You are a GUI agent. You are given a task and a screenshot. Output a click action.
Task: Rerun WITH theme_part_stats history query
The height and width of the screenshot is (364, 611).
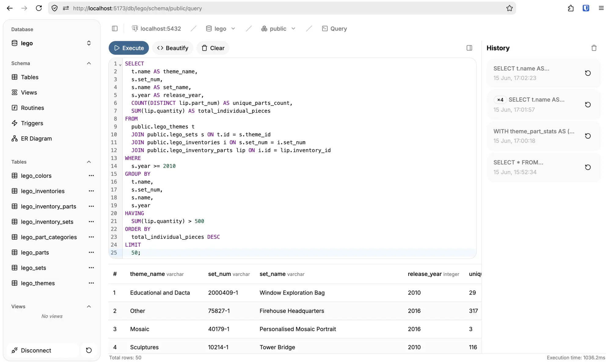pos(588,136)
